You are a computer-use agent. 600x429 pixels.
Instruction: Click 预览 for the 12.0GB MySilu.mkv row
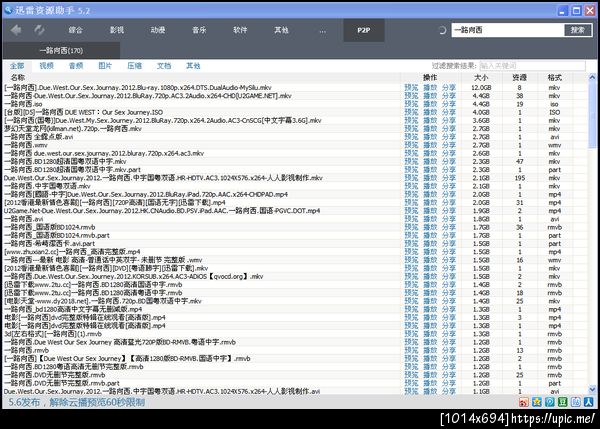tap(411, 88)
